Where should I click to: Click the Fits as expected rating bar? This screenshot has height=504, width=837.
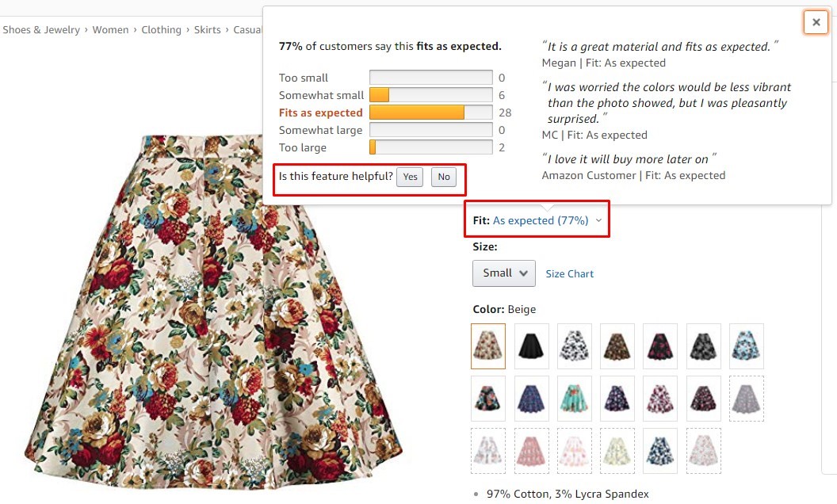coord(430,112)
